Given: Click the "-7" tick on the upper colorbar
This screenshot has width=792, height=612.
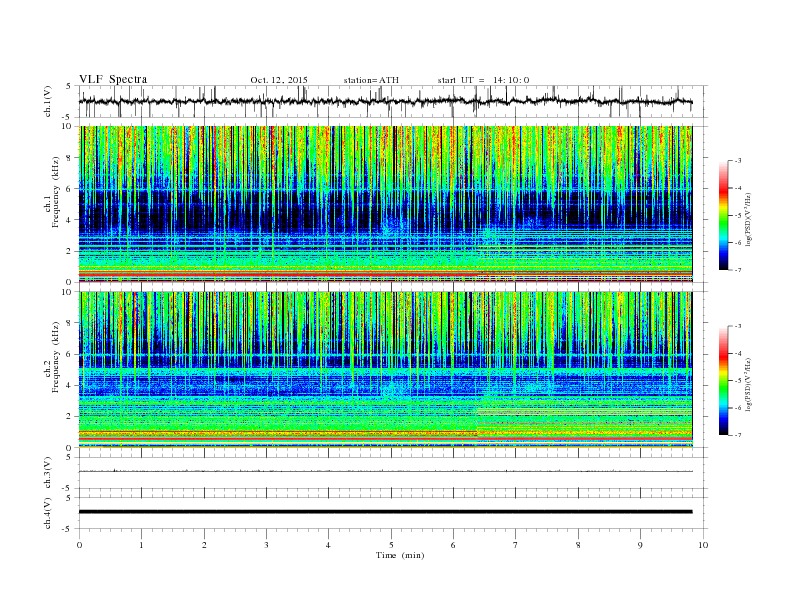Looking at the screenshot, I should click(x=738, y=270).
